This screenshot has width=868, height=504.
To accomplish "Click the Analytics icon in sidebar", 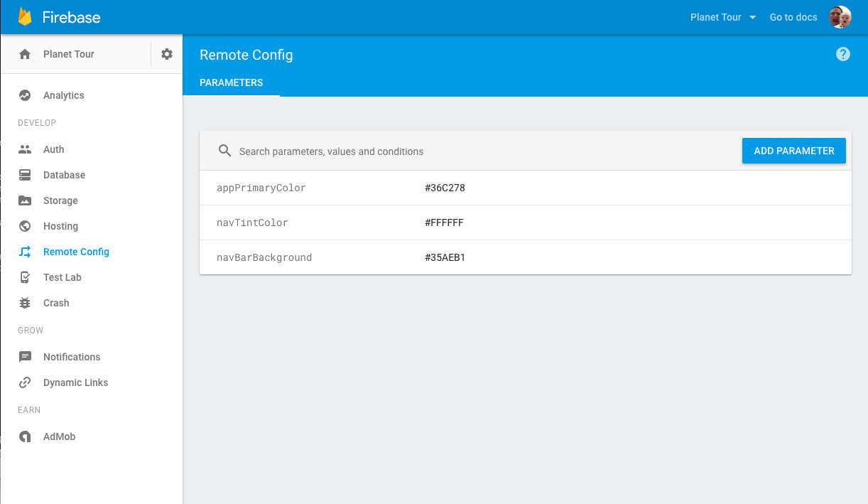I will point(25,95).
